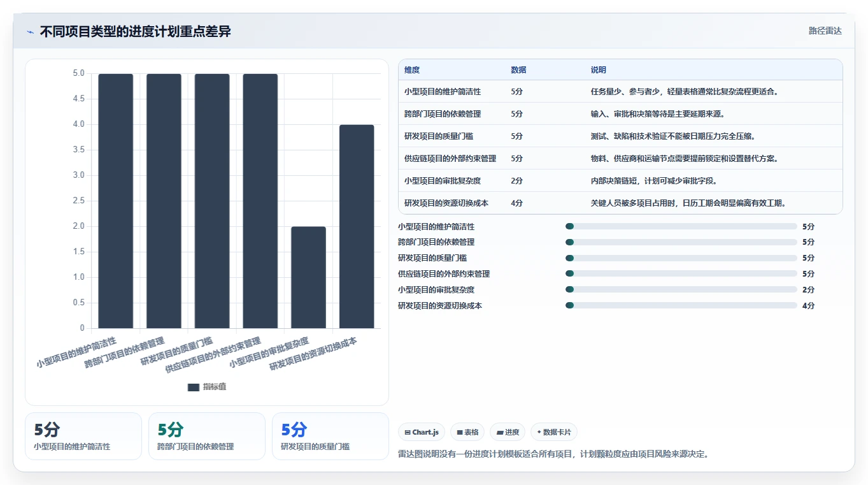The width and height of the screenshot is (868, 485).
Task: Click the 路径雷达 label in the header
Action: [825, 31]
